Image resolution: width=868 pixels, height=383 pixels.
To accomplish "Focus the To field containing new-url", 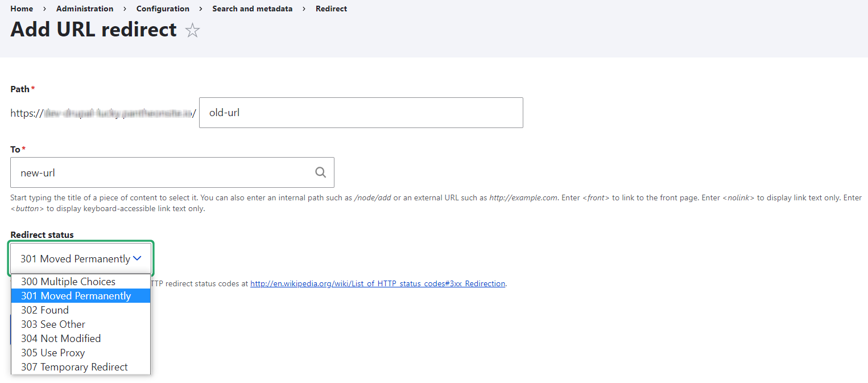I will coord(162,172).
